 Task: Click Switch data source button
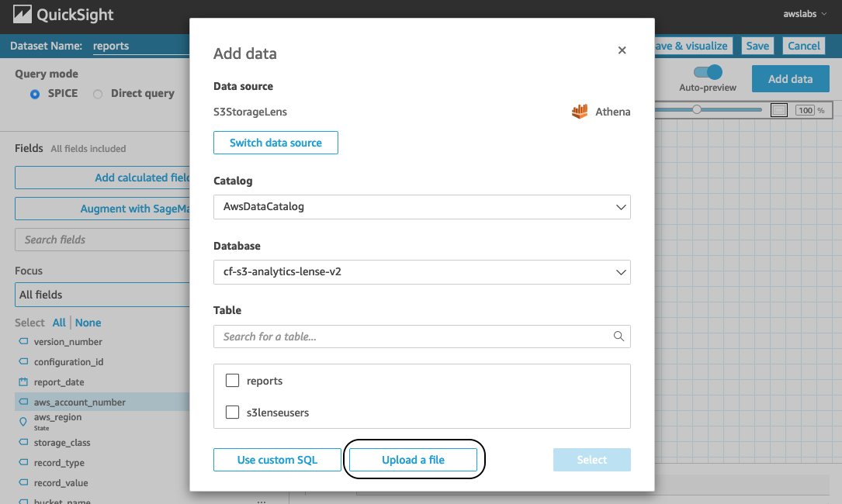(x=275, y=143)
